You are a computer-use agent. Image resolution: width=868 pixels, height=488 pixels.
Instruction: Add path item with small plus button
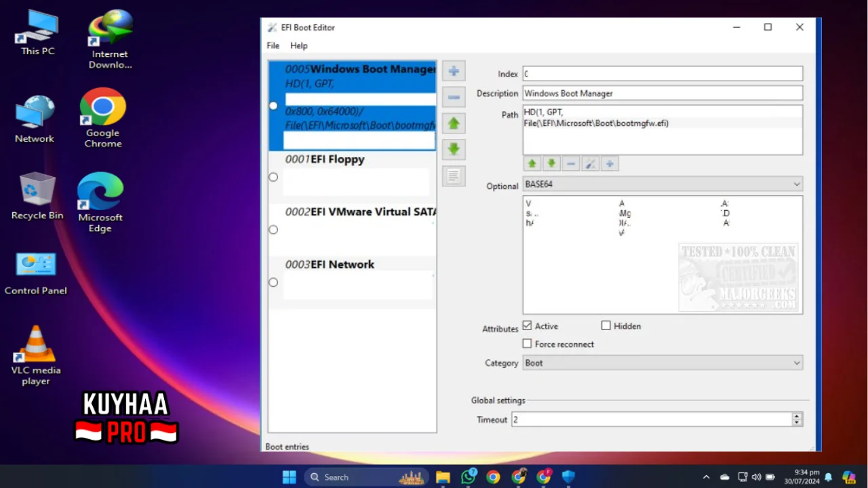coord(610,163)
